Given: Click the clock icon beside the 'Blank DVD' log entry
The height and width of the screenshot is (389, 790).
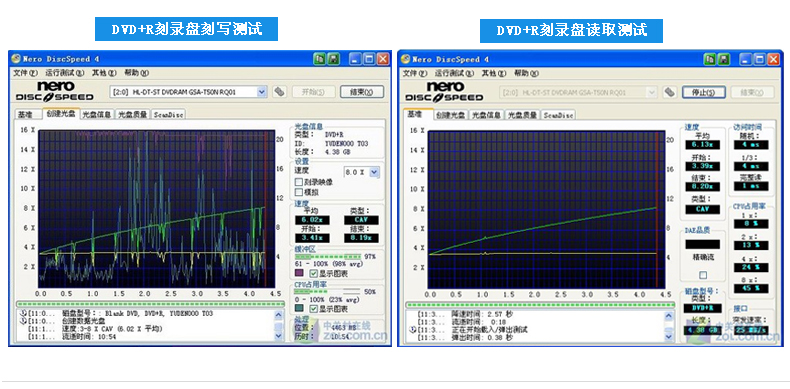Looking at the screenshot, I should coord(23,313).
